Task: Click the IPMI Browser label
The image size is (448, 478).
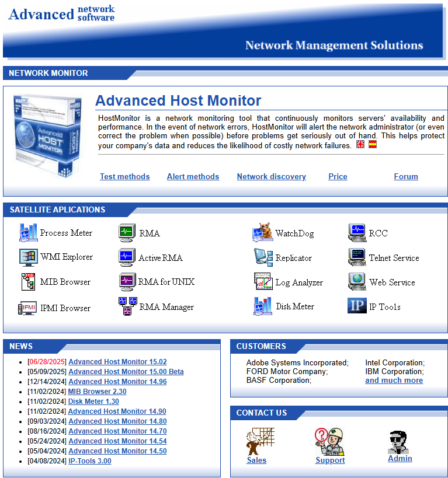Action: point(65,308)
